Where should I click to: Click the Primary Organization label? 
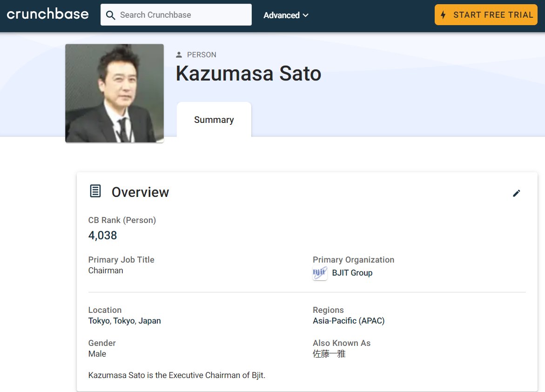(x=354, y=260)
